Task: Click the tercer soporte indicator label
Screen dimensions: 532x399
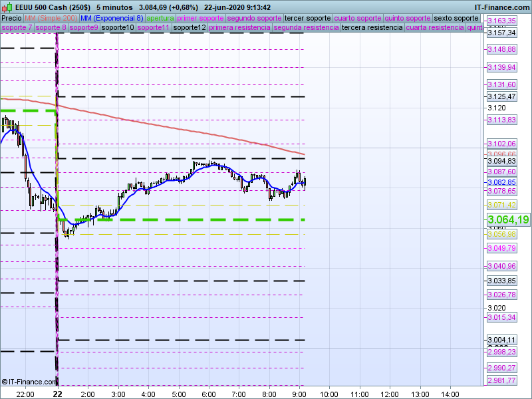Action: click(x=307, y=18)
